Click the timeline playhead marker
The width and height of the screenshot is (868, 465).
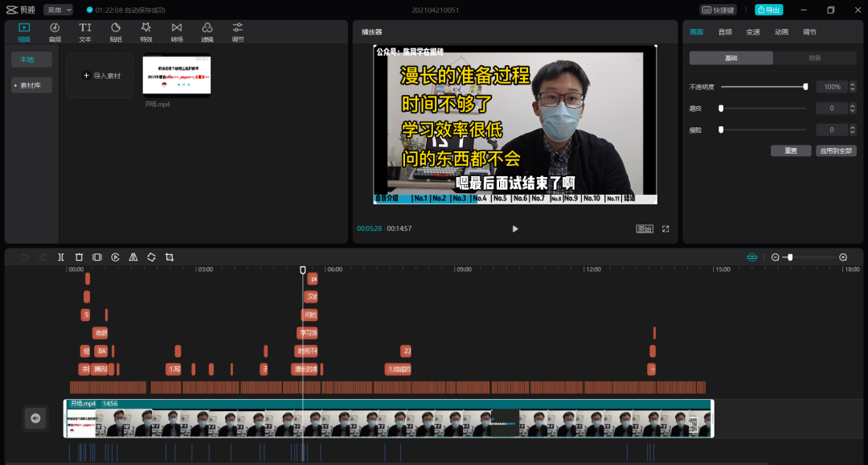coord(303,270)
